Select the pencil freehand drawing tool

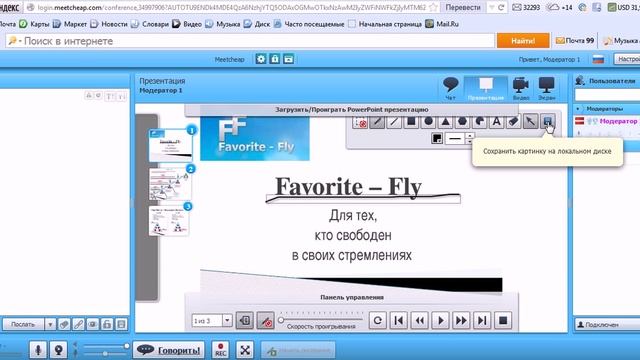(x=377, y=122)
